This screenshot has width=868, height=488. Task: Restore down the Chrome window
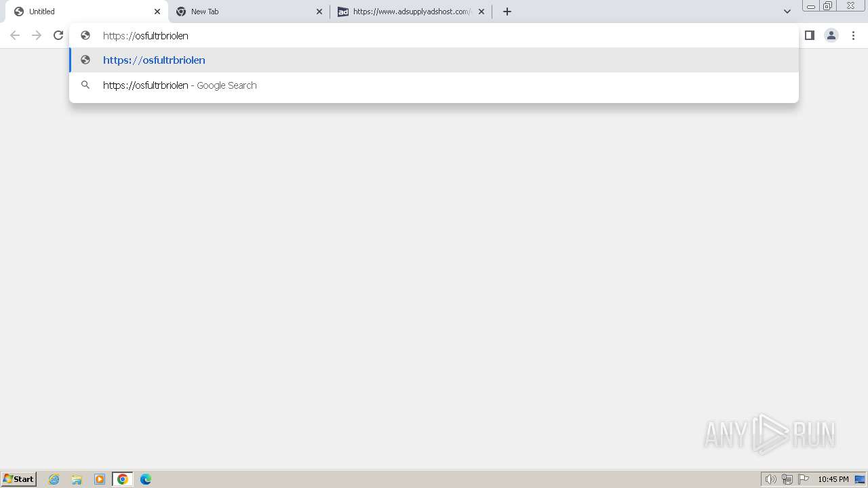pos(828,6)
